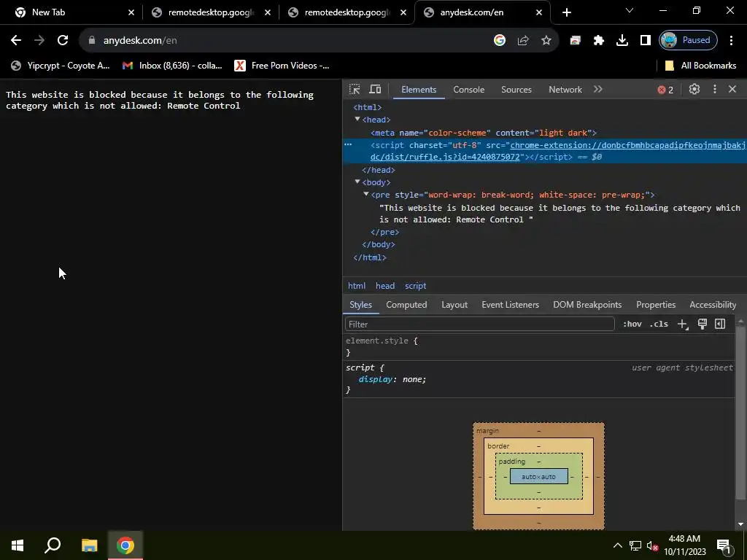Click the red error count badge
This screenshot has width=747, height=560.
tap(665, 90)
